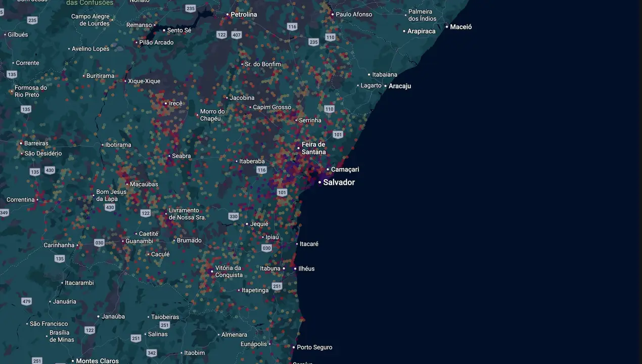Click the Avelino Lopes label
Screen dimensions: 642x364
(x=90, y=49)
